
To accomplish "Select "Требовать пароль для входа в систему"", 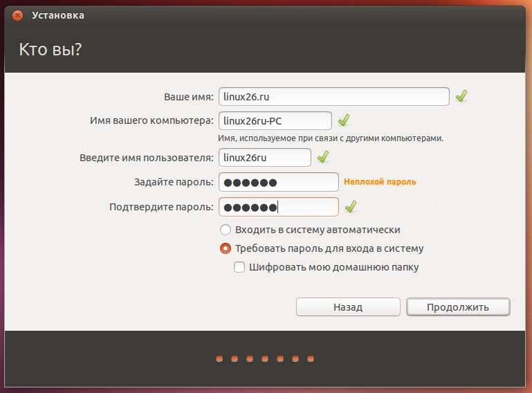I will 226,248.
